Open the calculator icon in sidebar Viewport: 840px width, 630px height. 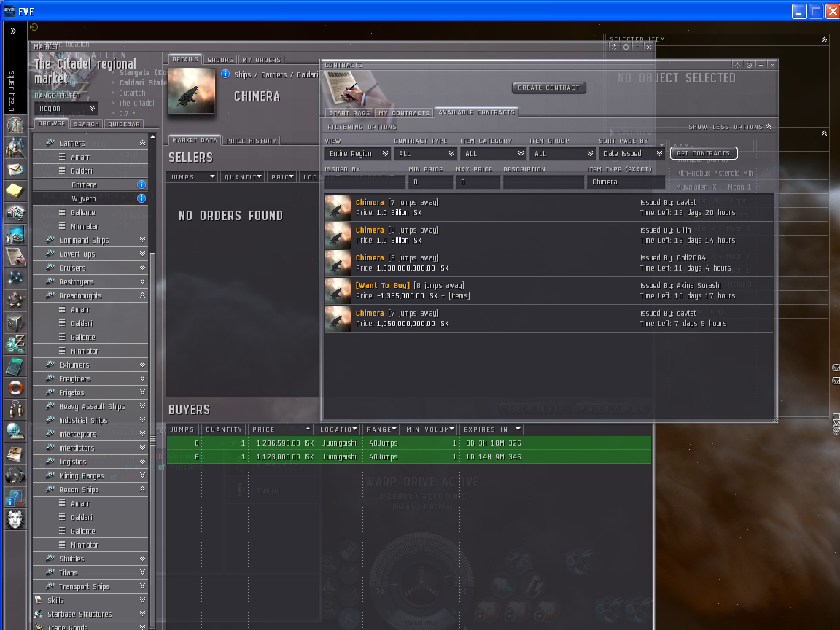point(15,366)
